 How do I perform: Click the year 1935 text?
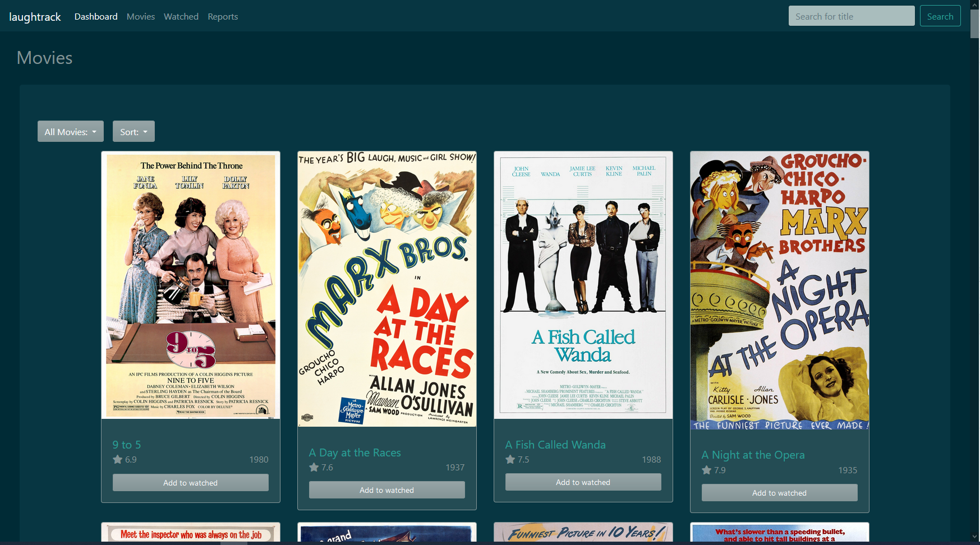[848, 470]
